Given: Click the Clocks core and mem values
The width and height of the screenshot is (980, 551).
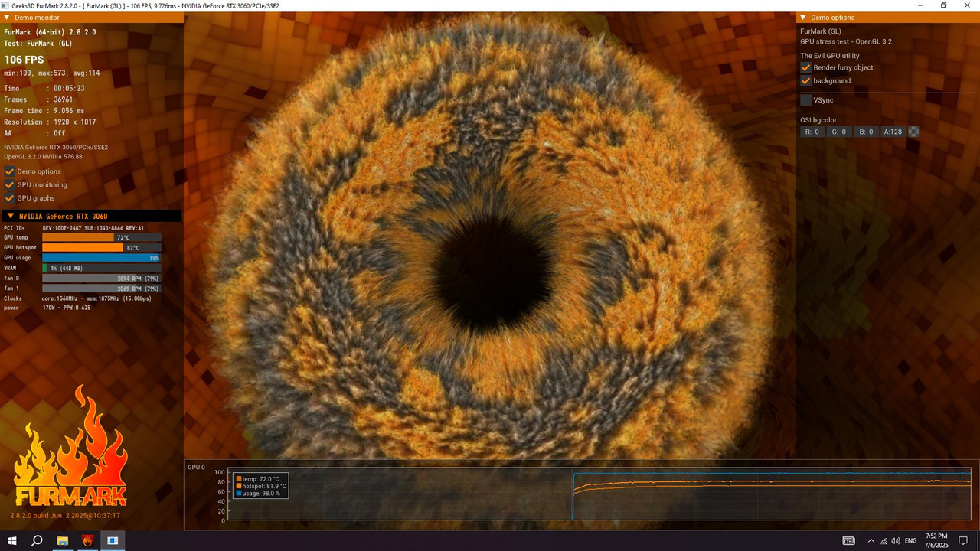Looking at the screenshot, I should [x=96, y=298].
